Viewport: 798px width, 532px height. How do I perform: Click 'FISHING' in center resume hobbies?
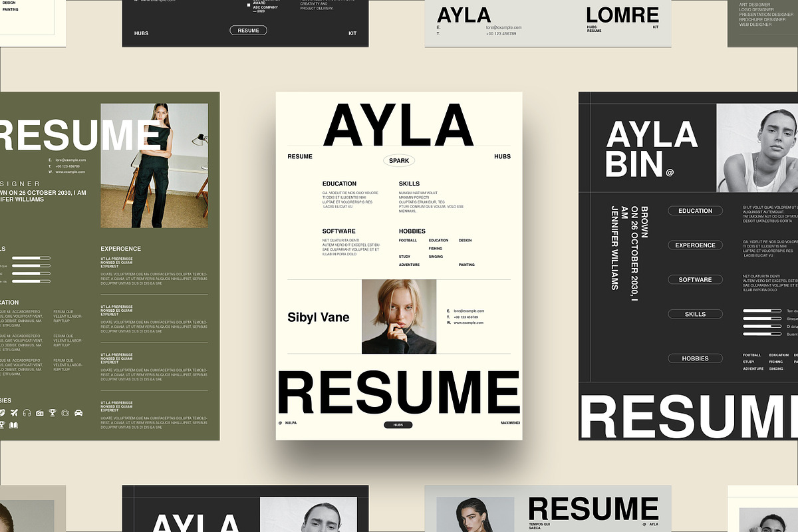tap(436, 248)
